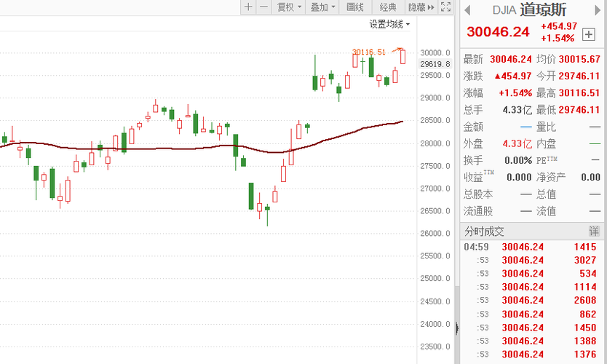Switch to 经典 classic view
This screenshot has width=607, height=364.
(388, 7)
